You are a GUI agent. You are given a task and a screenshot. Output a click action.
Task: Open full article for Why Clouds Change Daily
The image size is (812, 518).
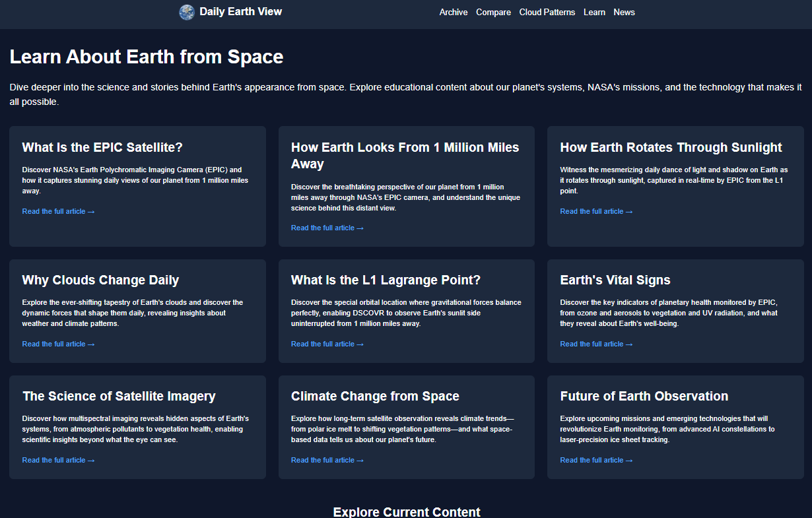coord(58,344)
